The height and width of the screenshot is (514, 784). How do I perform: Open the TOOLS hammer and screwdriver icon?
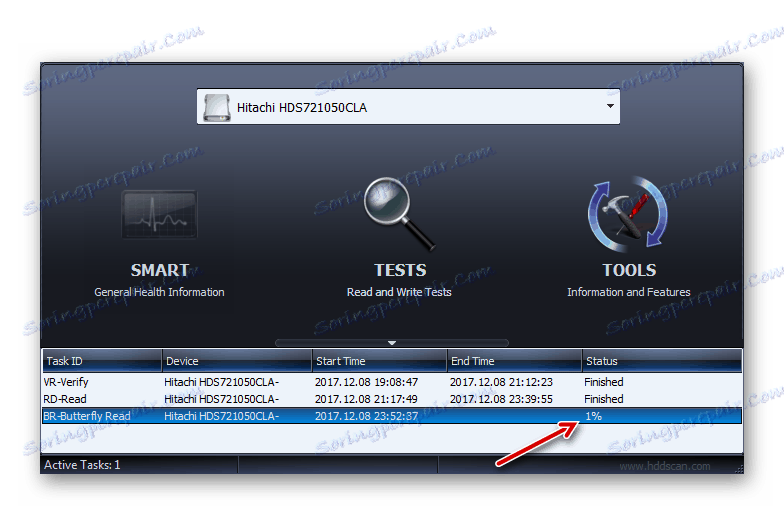628,214
